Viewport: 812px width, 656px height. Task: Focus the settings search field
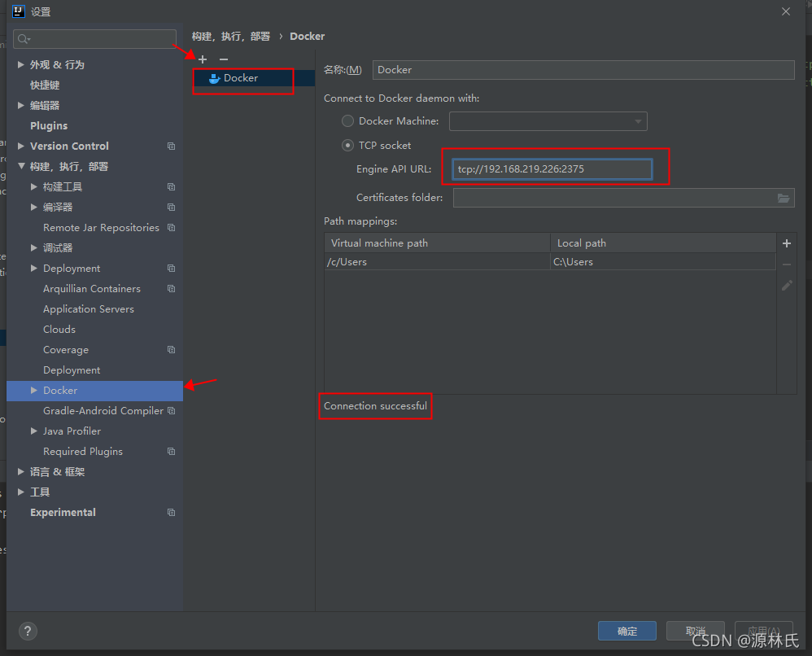pyautogui.click(x=94, y=39)
